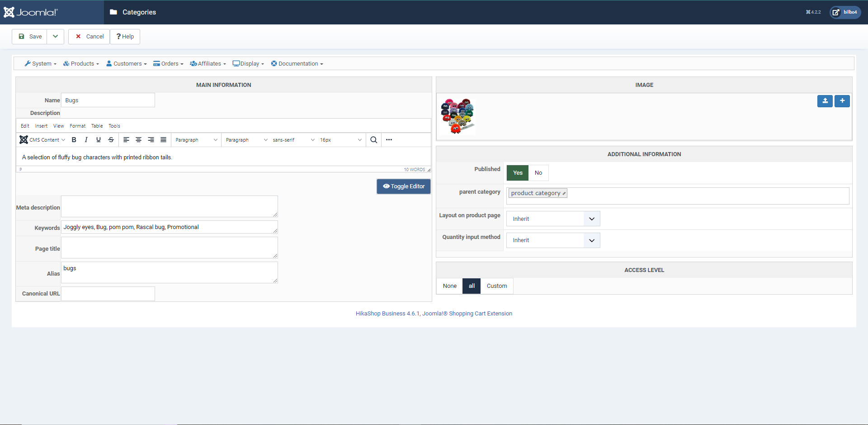The width and height of the screenshot is (868, 425).
Task: Open the editor View menu
Action: [x=59, y=126]
